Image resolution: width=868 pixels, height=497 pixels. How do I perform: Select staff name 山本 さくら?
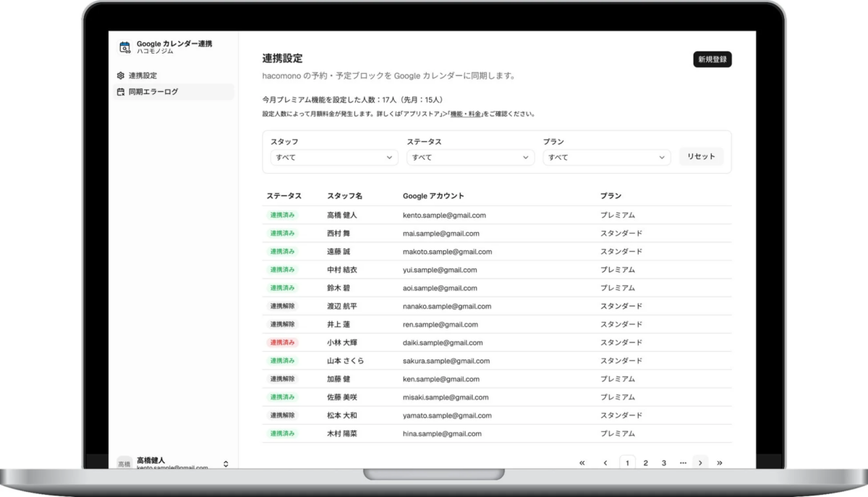tap(346, 360)
